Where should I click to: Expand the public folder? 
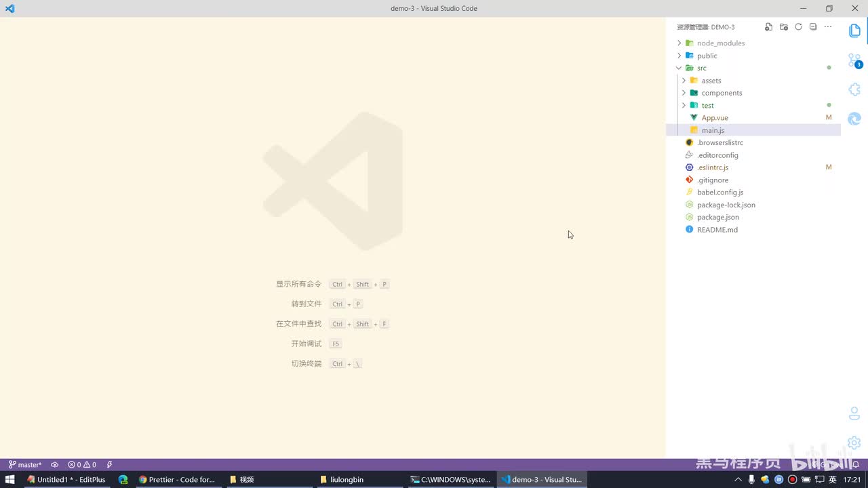(753, 56)
